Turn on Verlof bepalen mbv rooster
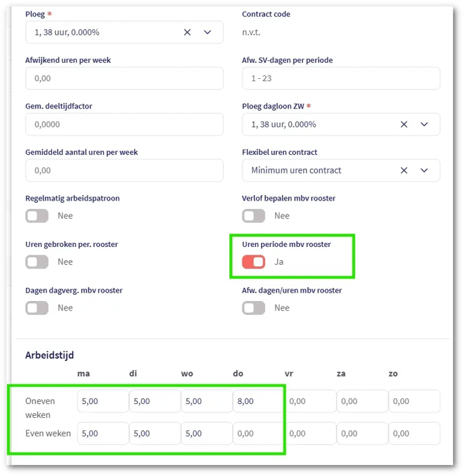The height and width of the screenshot is (476, 464). point(253,216)
